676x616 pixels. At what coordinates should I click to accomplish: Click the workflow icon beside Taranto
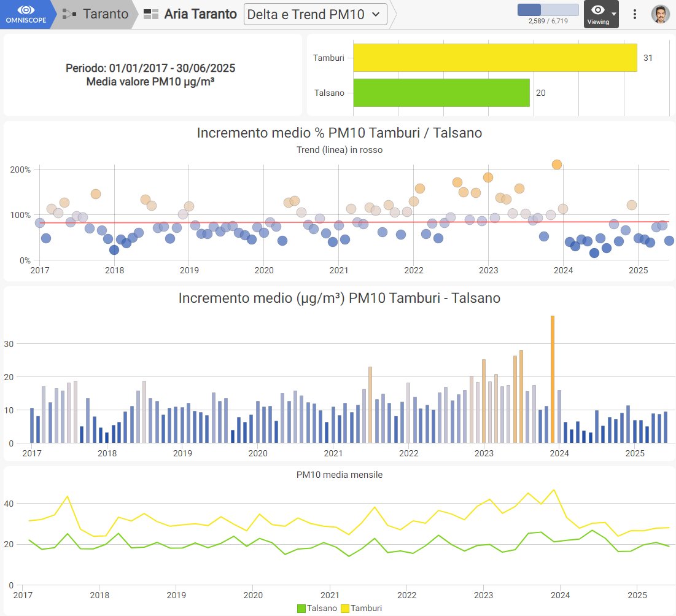pos(69,14)
